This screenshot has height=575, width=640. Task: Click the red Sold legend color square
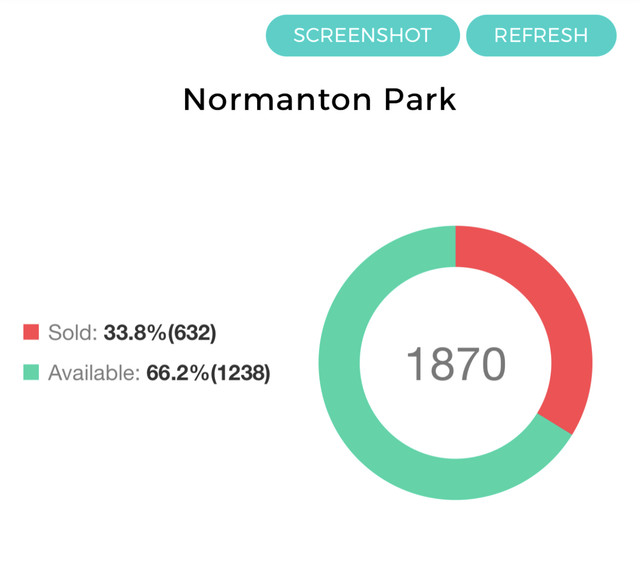pos(31,332)
